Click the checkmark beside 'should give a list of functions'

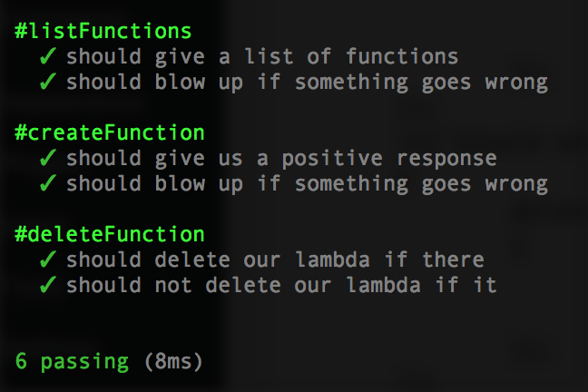(x=48, y=56)
